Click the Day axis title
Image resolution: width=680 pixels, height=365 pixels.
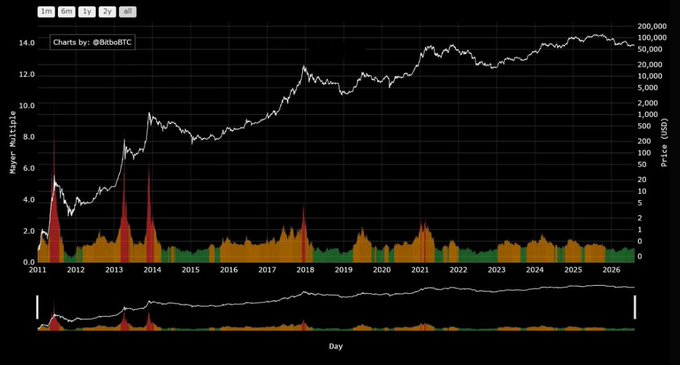(336, 346)
